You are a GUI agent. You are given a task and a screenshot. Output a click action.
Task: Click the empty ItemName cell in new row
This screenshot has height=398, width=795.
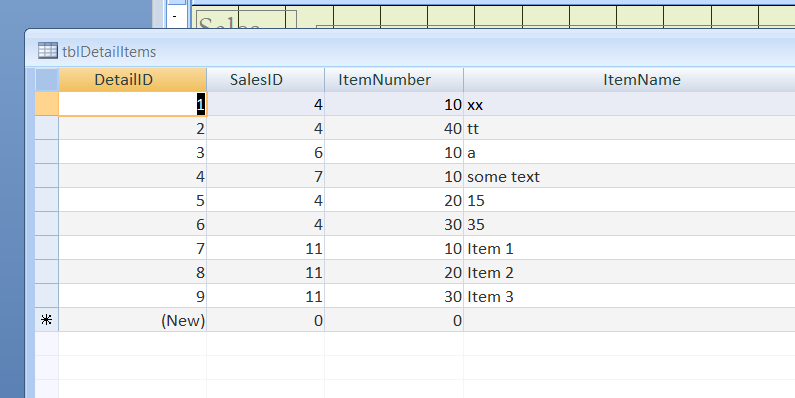629,320
